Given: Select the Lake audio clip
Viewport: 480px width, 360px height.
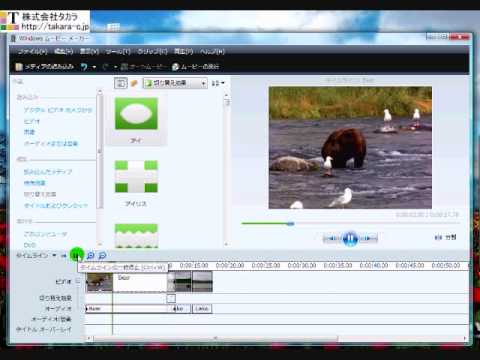Looking at the screenshot, I should [202, 309].
